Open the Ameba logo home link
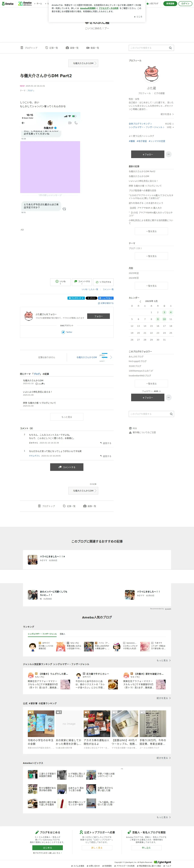 [x=7, y=4]
